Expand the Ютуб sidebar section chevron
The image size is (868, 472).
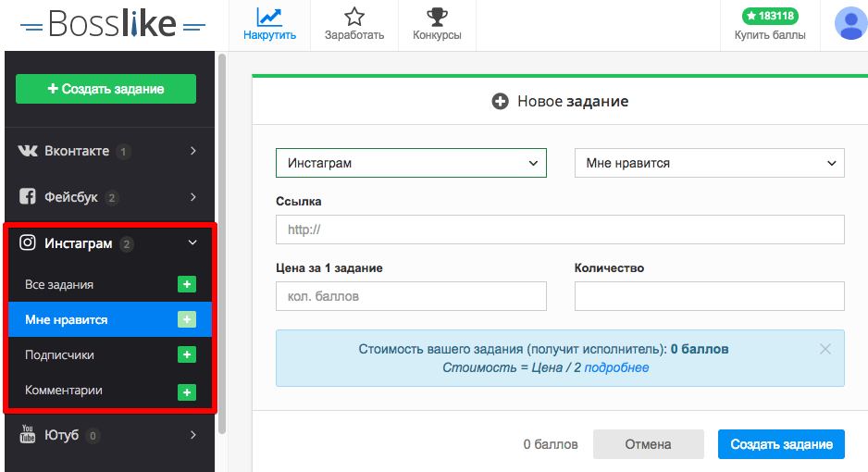point(192,435)
